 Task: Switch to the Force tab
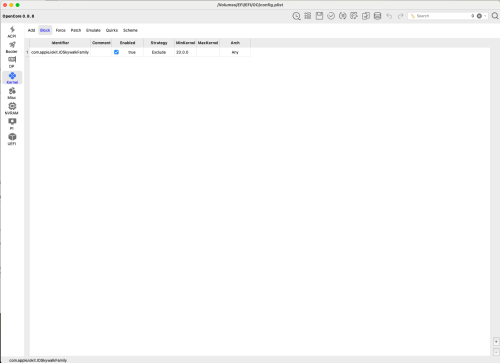(61, 30)
